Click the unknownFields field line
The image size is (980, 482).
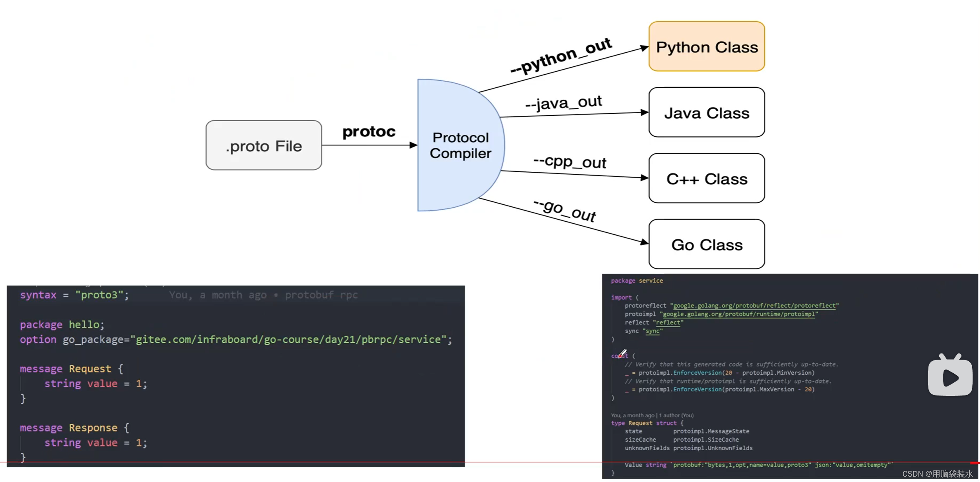[x=689, y=448]
